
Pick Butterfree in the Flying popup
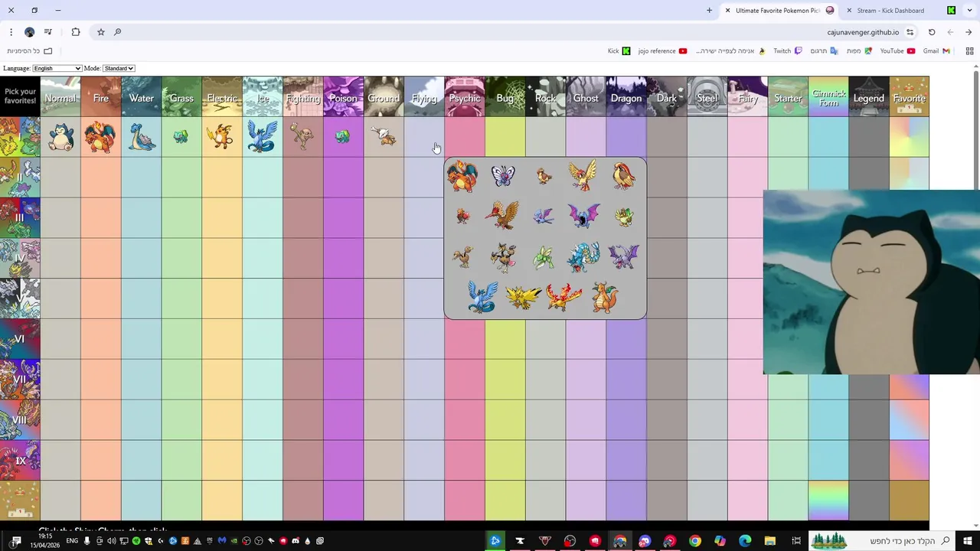tap(503, 176)
